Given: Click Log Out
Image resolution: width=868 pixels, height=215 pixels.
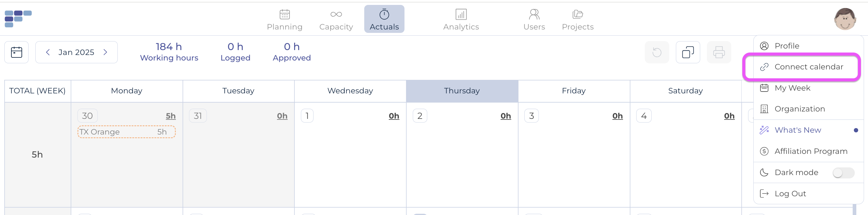Looking at the screenshot, I should [x=790, y=193].
